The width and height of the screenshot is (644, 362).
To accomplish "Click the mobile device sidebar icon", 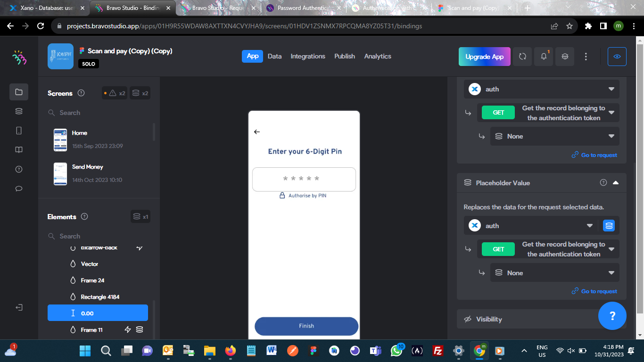I will click(x=19, y=131).
